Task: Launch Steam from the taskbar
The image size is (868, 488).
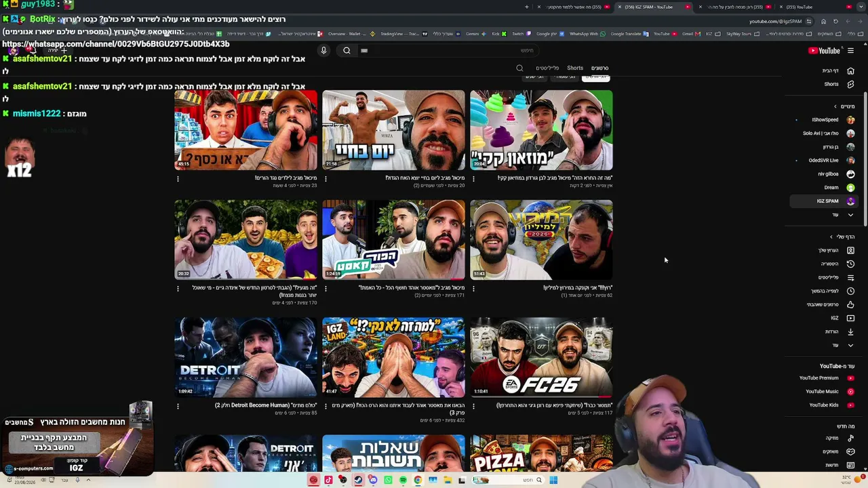Action: coord(358,480)
